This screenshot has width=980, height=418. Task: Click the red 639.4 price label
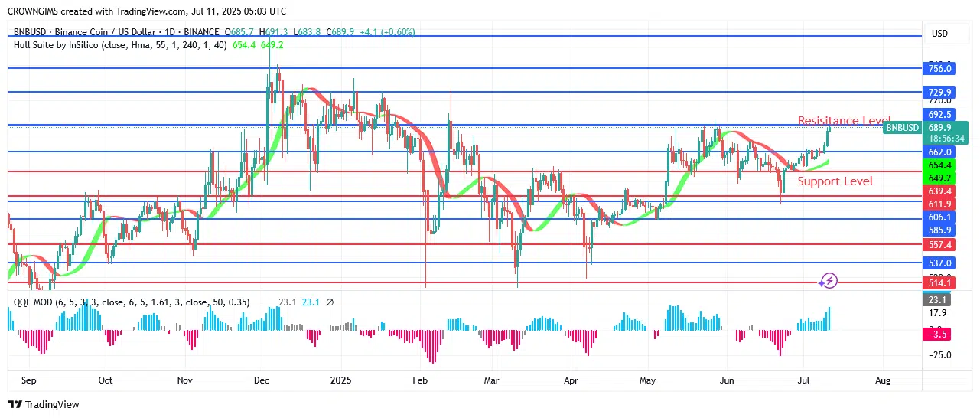coord(939,191)
